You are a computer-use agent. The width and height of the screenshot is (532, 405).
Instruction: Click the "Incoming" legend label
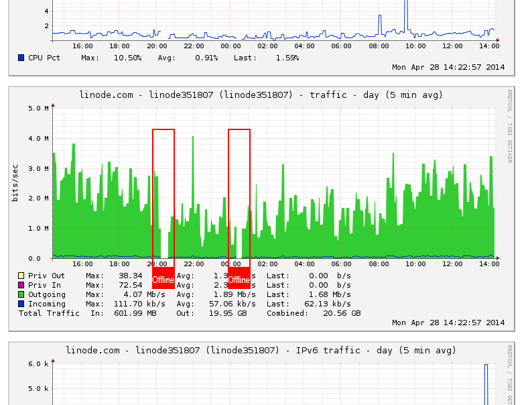coord(47,304)
